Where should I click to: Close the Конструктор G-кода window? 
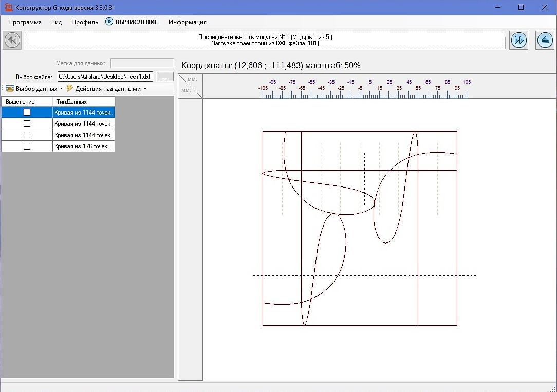pos(545,7)
